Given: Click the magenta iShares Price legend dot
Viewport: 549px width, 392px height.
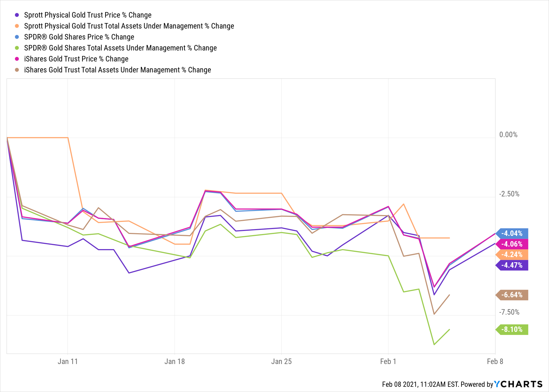Looking at the screenshot, I should coord(17,59).
